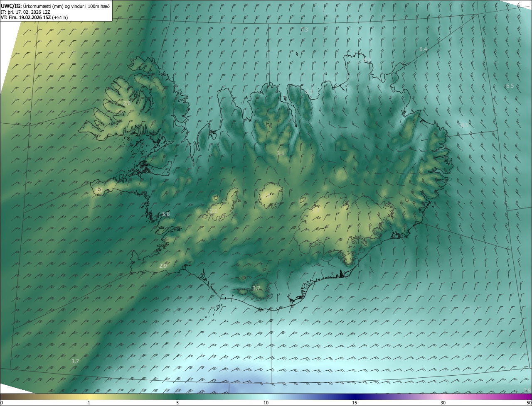Click the colorbar tick label 50
532x406 pixels.
[529, 403]
